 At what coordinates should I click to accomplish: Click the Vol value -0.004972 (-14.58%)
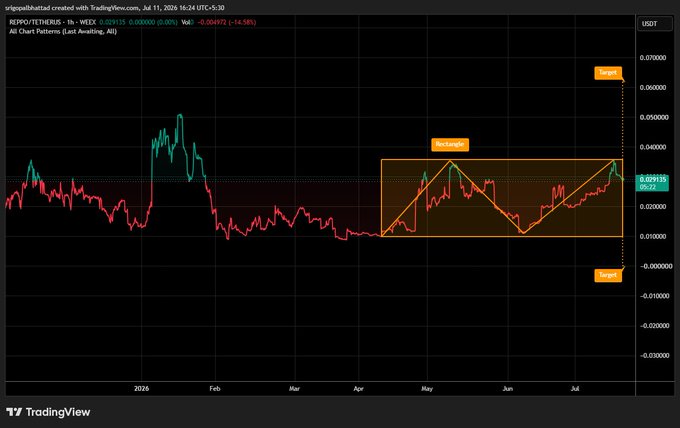point(227,22)
